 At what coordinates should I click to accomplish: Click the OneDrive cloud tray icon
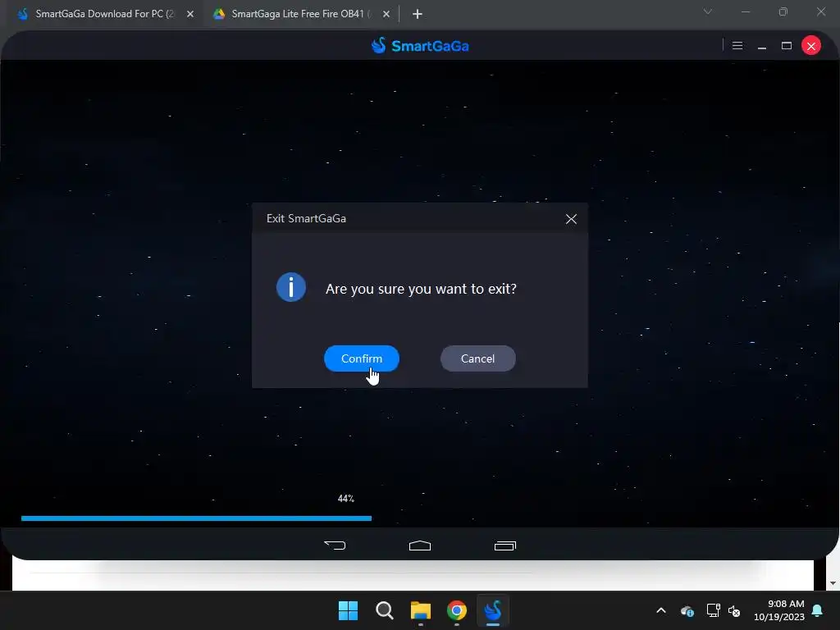pos(687,610)
